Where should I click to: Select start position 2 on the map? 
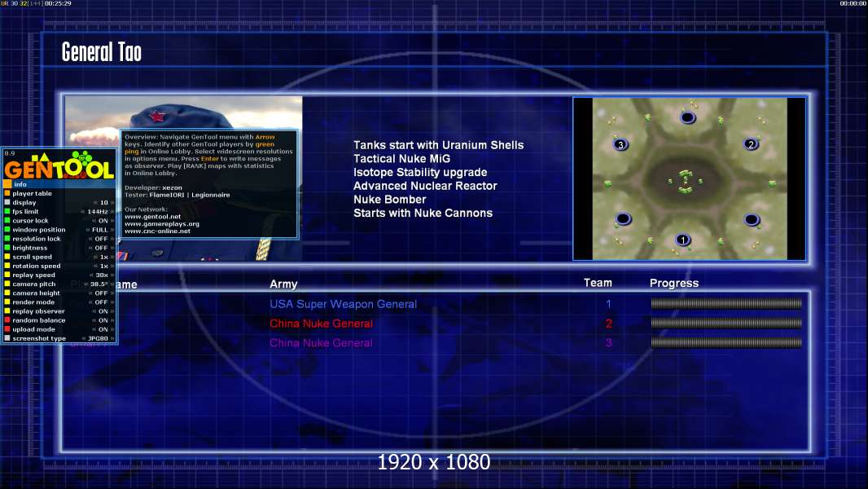click(x=752, y=144)
